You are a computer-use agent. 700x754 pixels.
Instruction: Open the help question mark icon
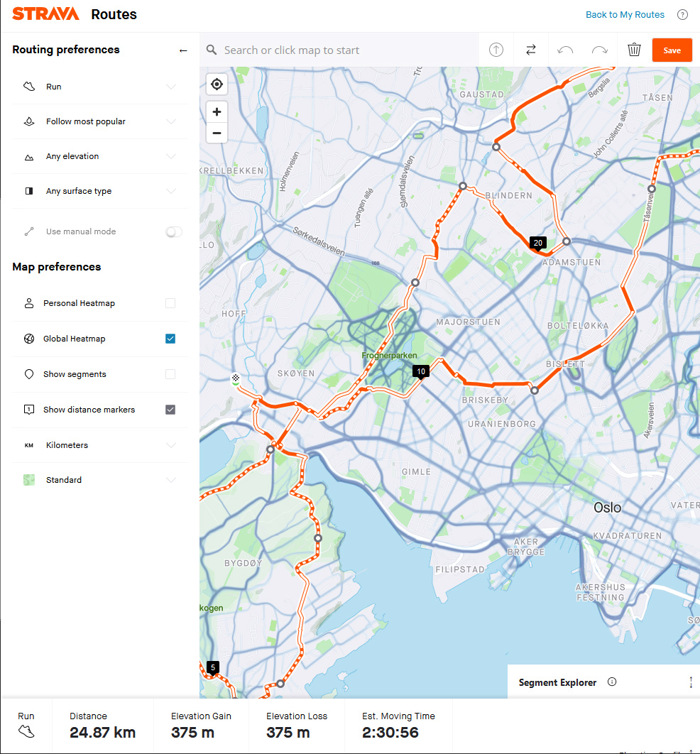(682, 14)
